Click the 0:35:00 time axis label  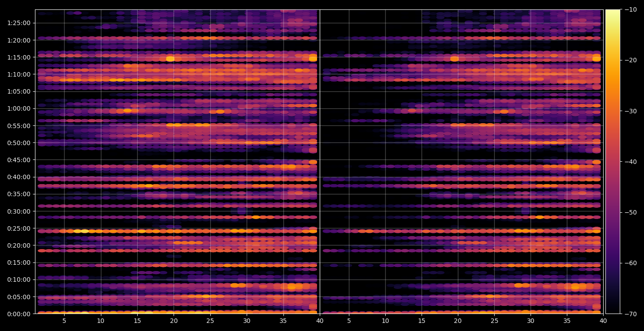pos(19,194)
